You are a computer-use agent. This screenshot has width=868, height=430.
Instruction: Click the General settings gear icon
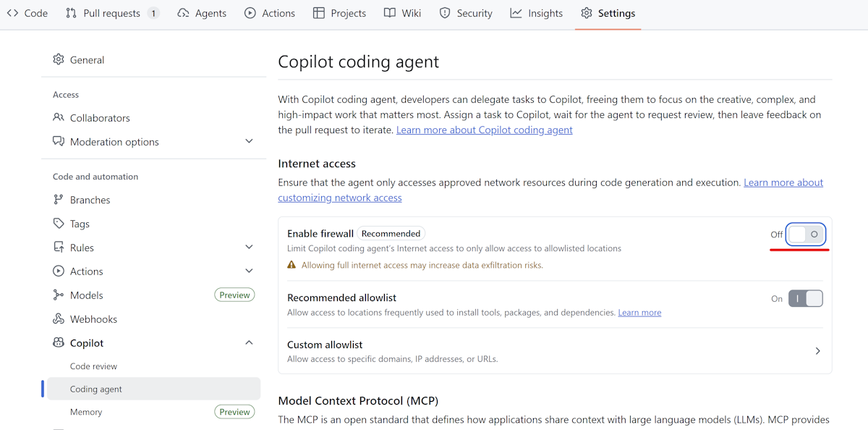coord(59,60)
